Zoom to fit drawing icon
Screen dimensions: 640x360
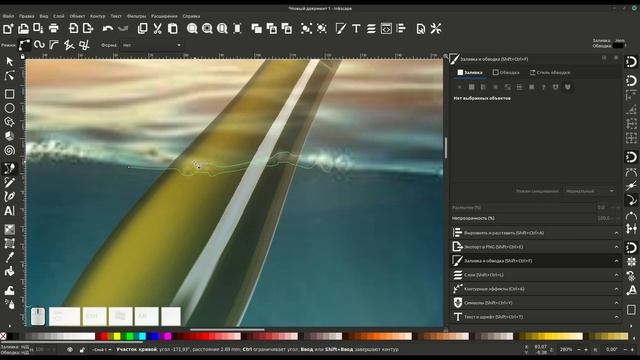(207, 29)
